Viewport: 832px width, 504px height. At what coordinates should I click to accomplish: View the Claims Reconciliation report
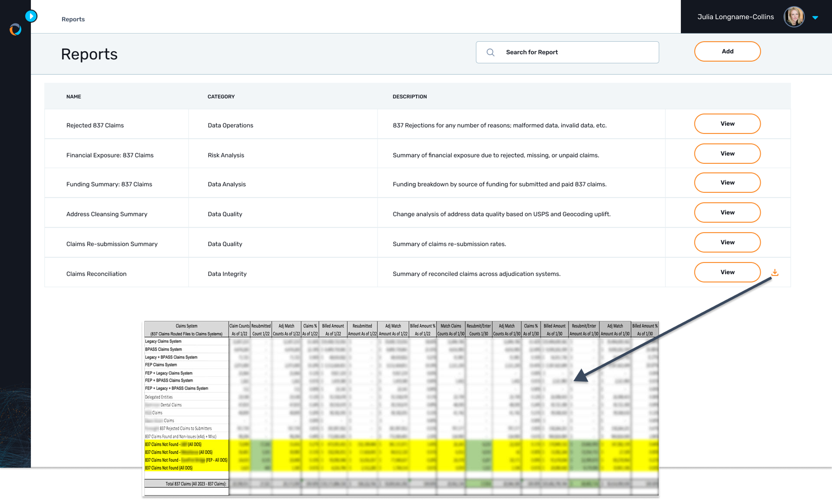coord(727,272)
